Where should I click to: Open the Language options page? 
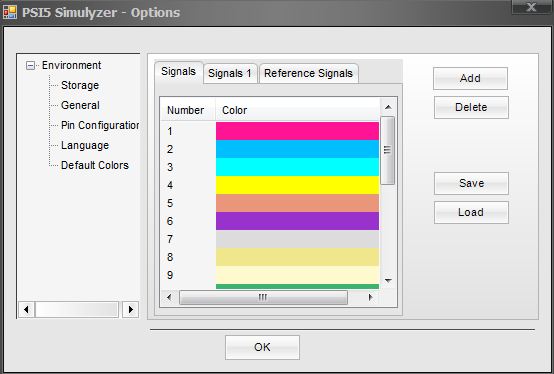click(x=85, y=145)
